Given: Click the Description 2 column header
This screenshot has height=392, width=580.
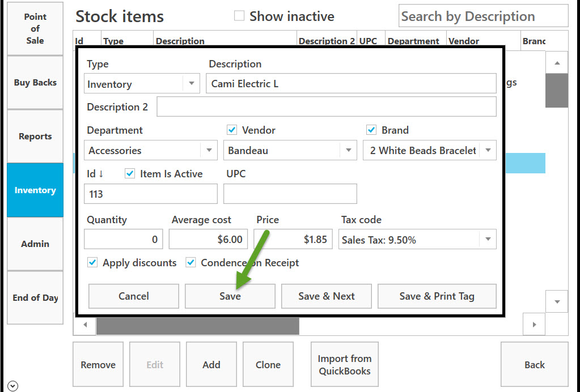Looking at the screenshot, I should [327, 41].
